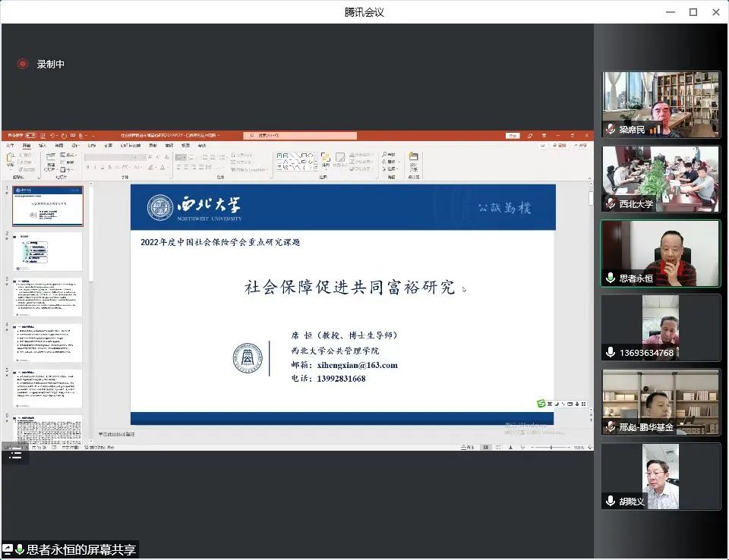Click the 录制中 recording status label
Screen dimensions: 729x560
tap(51, 64)
